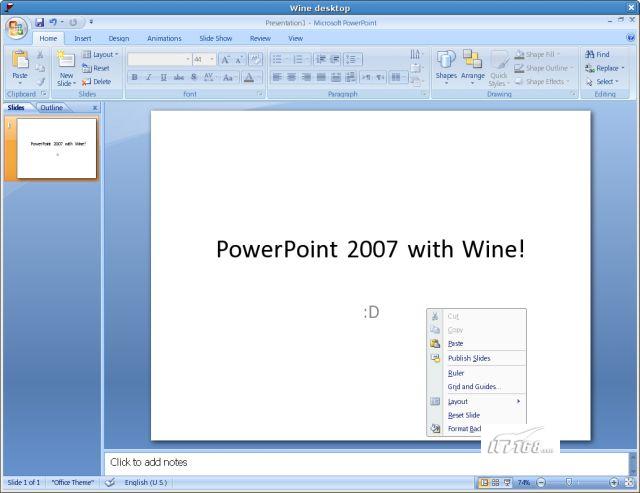The width and height of the screenshot is (640, 493).
Task: Open Font dialog launcher
Action: [x=260, y=94]
